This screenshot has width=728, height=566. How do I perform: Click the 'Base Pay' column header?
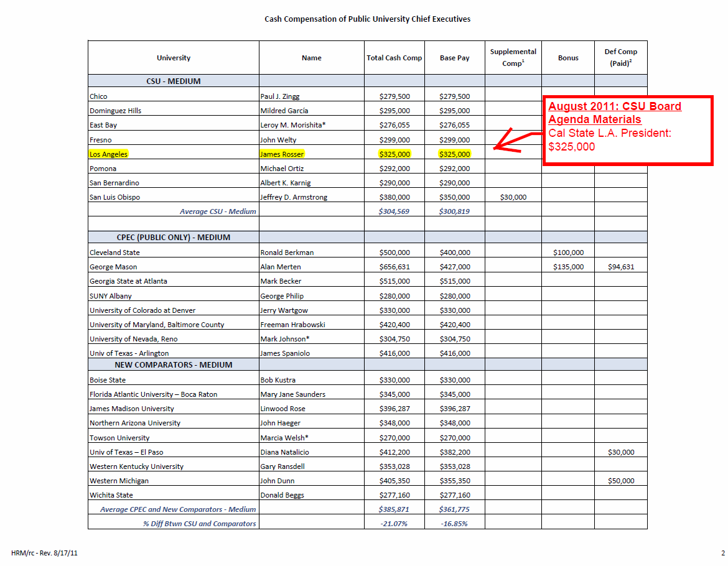coord(454,58)
